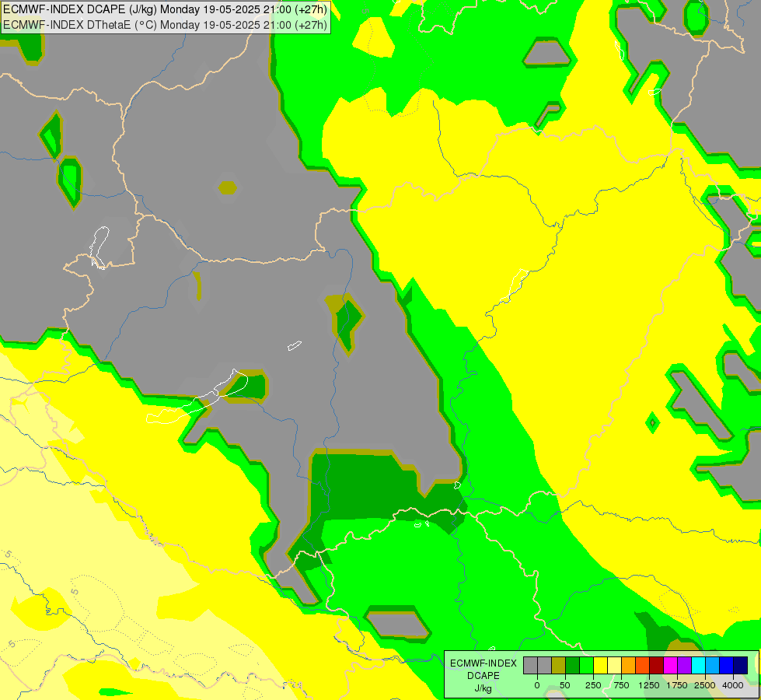
Task: Click the legend value 1250
Action: [649, 685]
